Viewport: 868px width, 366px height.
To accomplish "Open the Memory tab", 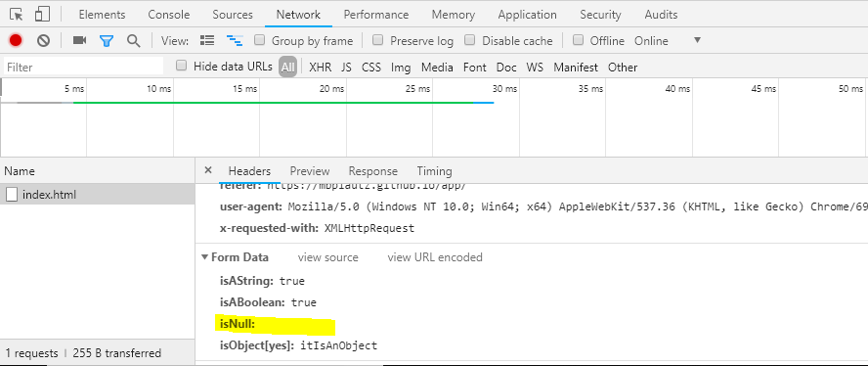I will click(453, 15).
